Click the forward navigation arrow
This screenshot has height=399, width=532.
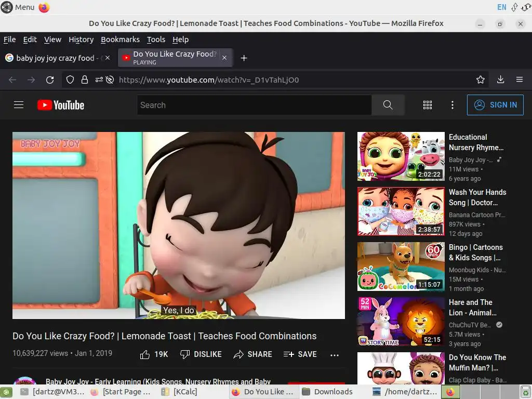point(31,79)
